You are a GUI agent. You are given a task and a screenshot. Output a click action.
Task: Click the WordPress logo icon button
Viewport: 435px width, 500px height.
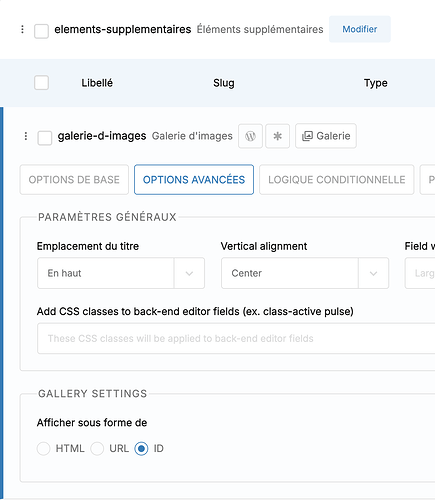pyautogui.click(x=250, y=136)
